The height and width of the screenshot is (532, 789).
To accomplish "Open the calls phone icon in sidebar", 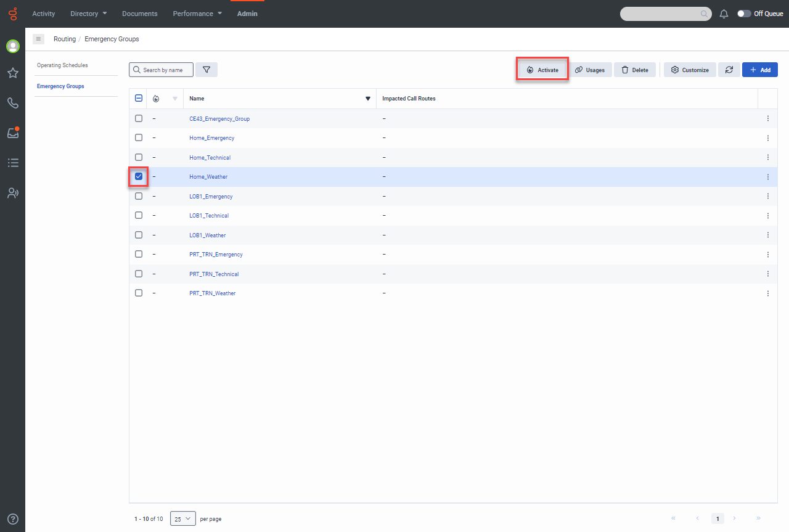I will point(12,103).
